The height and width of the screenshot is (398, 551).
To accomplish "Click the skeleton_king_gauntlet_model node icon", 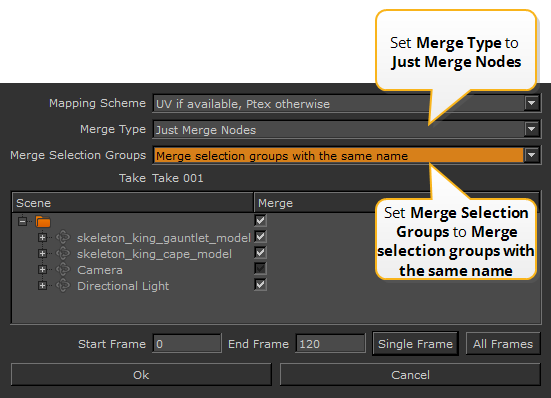I will pyautogui.click(x=63, y=238).
